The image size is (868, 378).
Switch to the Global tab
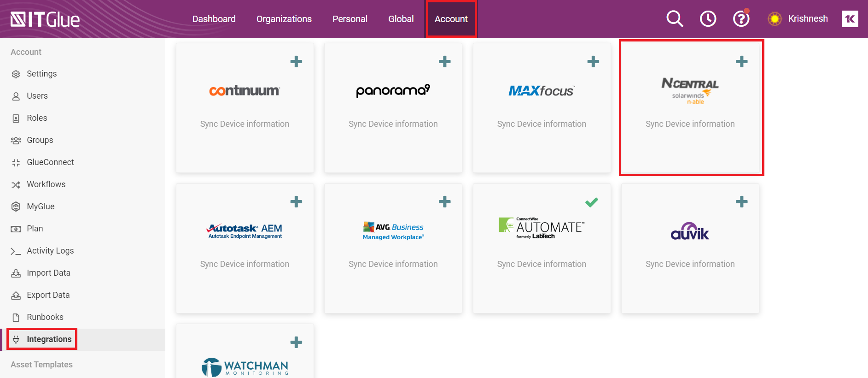401,19
